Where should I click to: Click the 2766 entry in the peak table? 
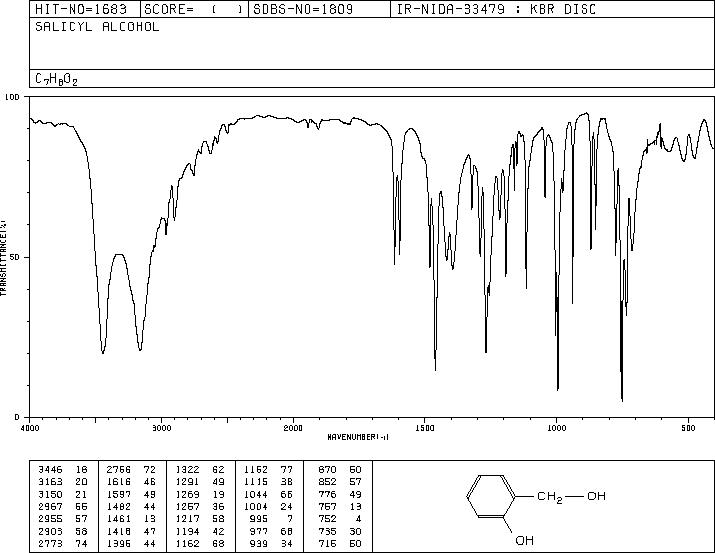click(x=119, y=470)
